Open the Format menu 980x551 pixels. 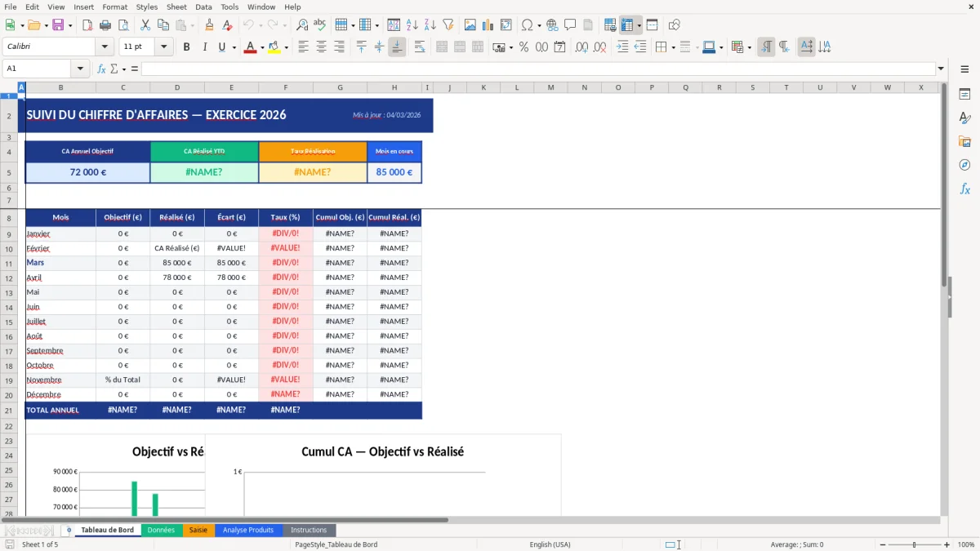114,7
